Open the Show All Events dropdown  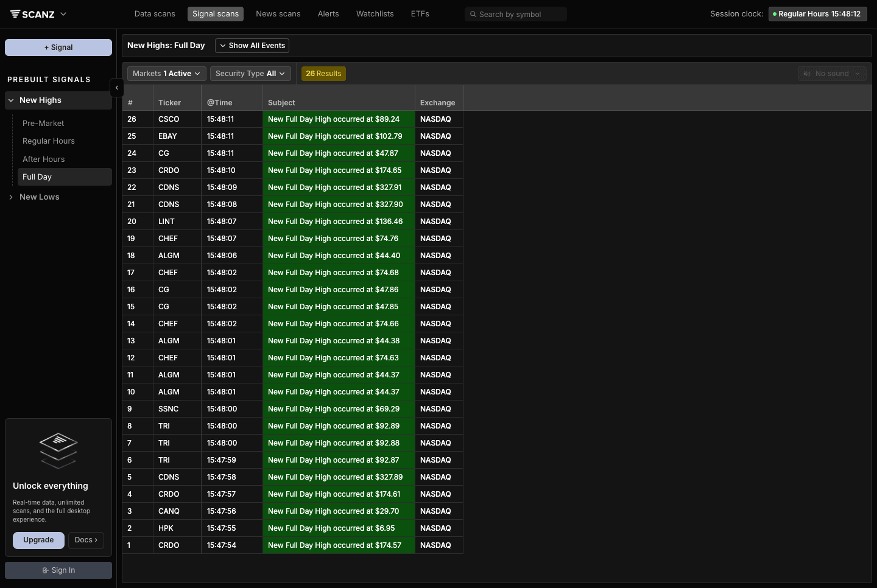point(252,46)
